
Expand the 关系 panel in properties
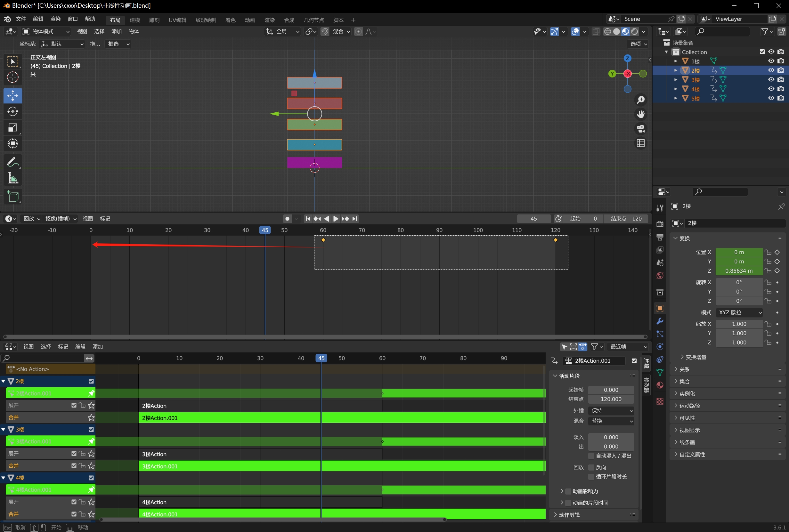pyautogui.click(x=684, y=369)
